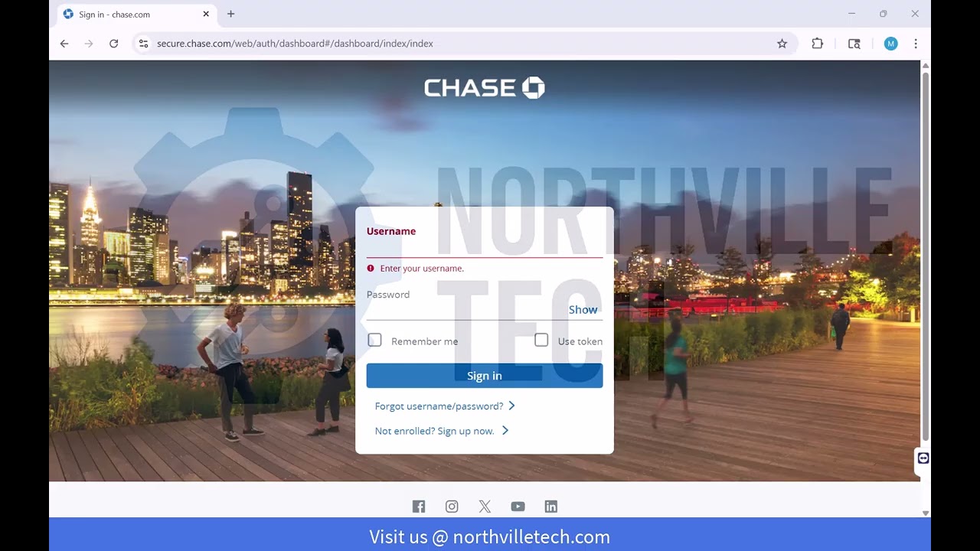Click the scrollbar up arrow
The width and height of the screenshot is (980, 551).
[x=926, y=67]
